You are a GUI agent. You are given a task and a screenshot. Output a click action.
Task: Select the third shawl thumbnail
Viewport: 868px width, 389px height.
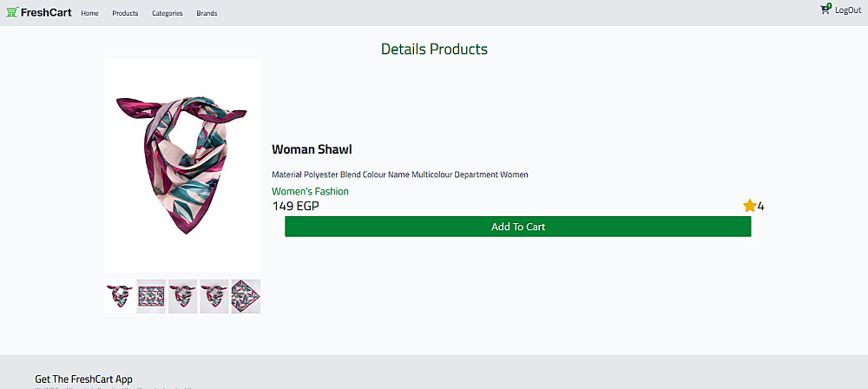pyautogui.click(x=182, y=296)
